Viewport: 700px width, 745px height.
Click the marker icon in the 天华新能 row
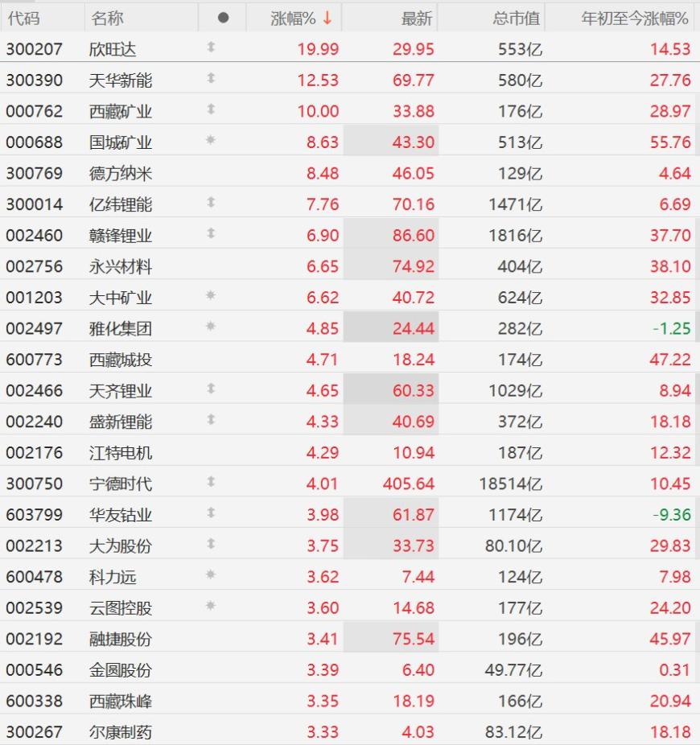click(x=211, y=79)
